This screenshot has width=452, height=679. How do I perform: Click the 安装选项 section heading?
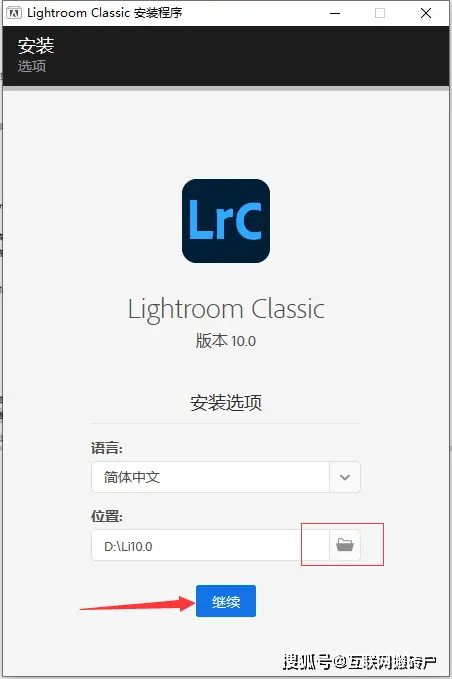pyautogui.click(x=226, y=403)
